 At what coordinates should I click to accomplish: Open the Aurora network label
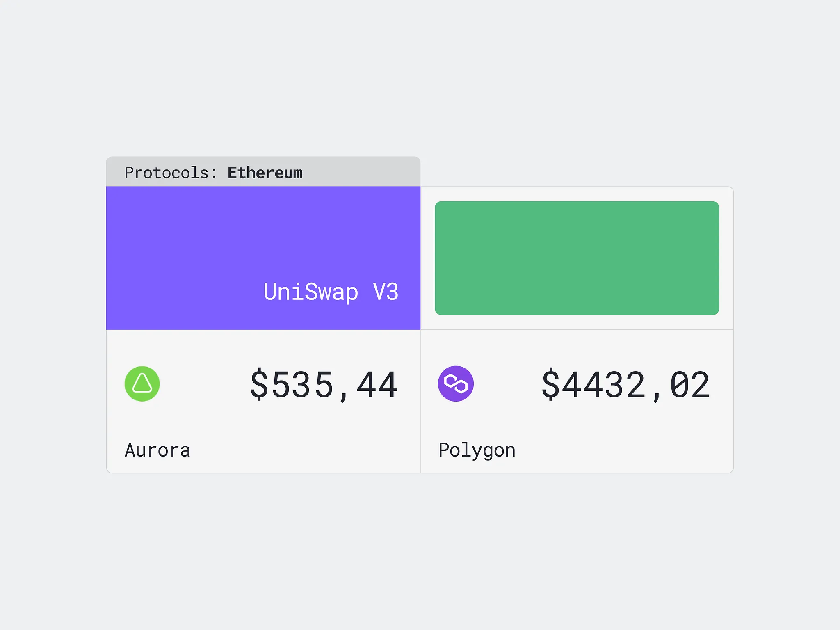pos(157,450)
